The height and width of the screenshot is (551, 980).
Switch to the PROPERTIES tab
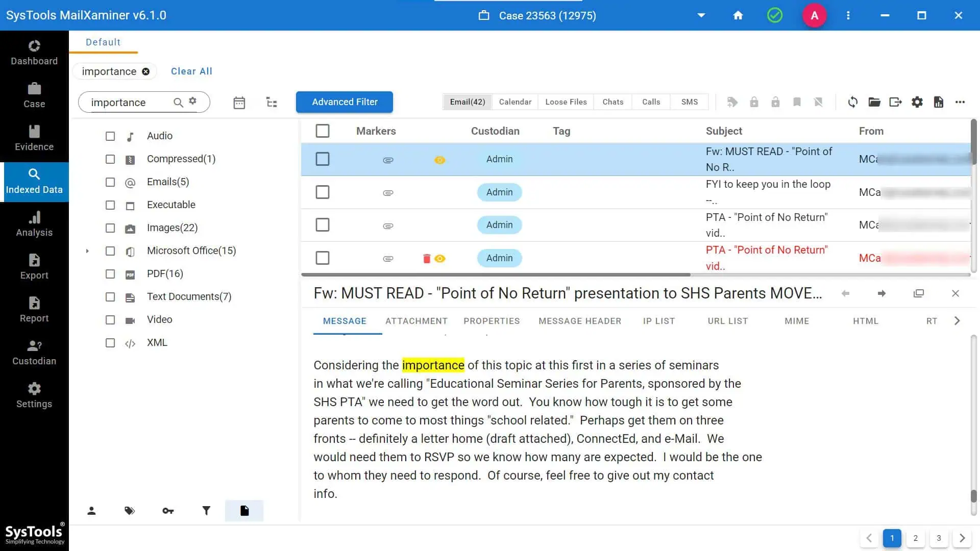[492, 321]
